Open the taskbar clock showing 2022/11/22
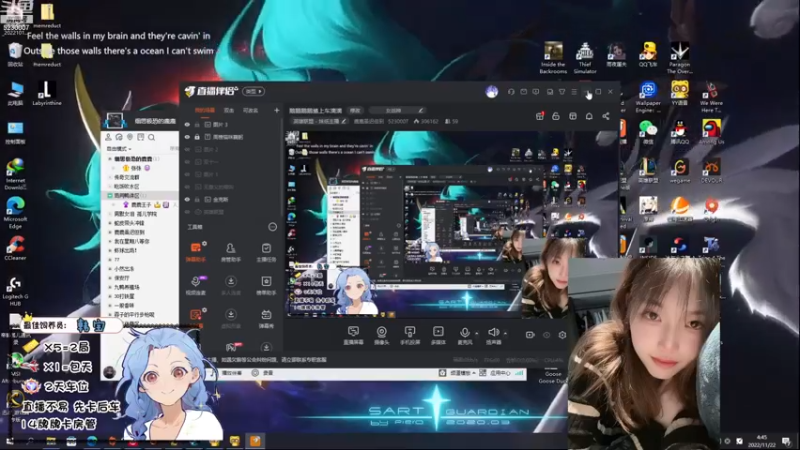Image resolution: width=800 pixels, height=450 pixels. point(762,441)
